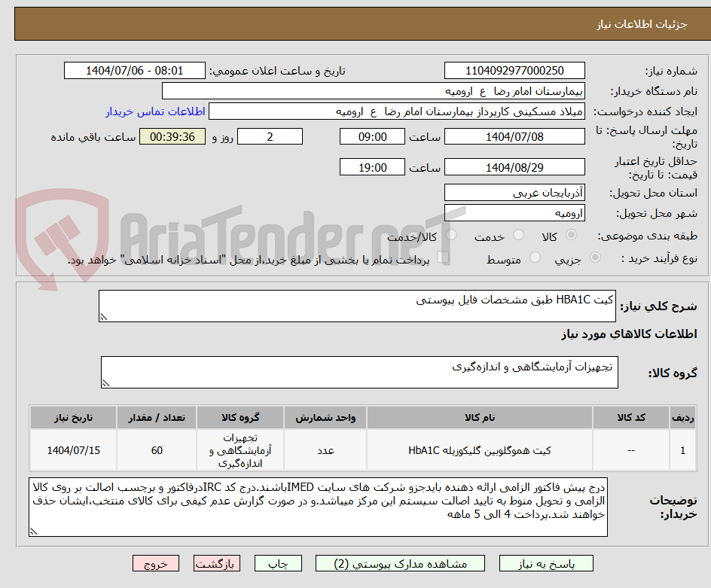Image resolution: width=711 pixels, height=588 pixels.
Task: Click the product code cell showing '--'
Action: (630, 450)
